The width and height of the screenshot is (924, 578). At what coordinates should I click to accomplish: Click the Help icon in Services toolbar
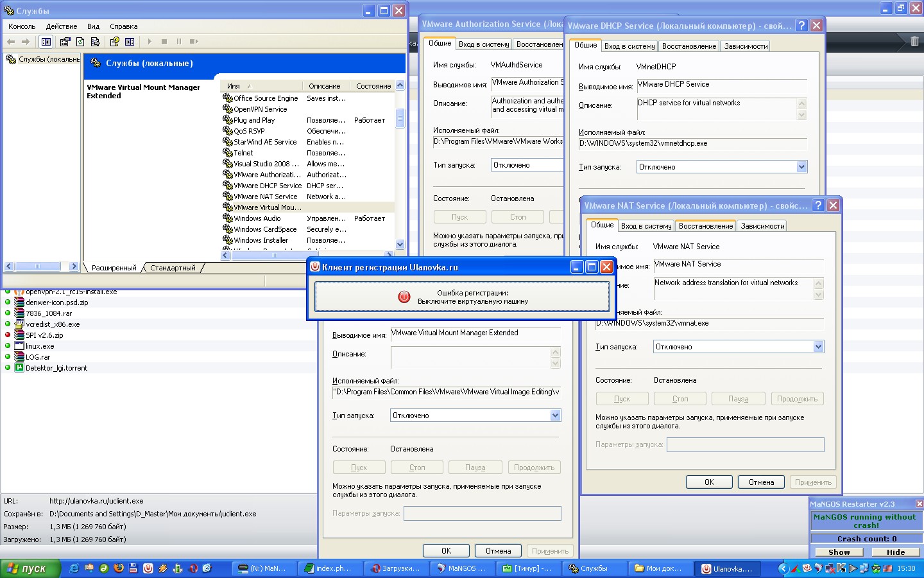[114, 42]
